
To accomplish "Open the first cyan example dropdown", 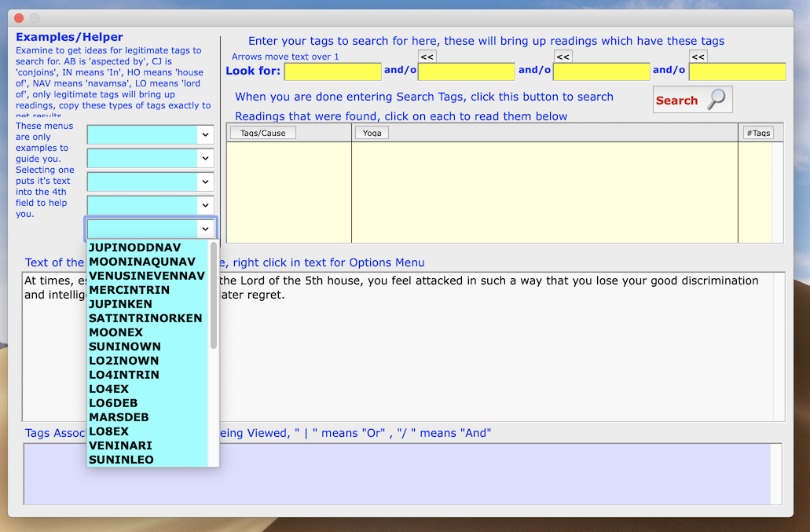I will [x=150, y=135].
